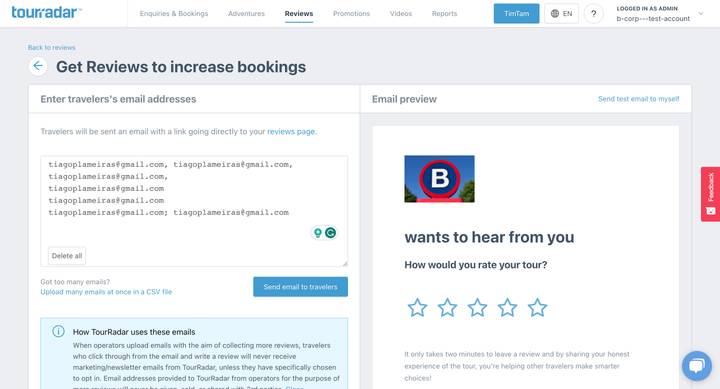
Task: Click the TourRadar logo
Action: click(46, 12)
